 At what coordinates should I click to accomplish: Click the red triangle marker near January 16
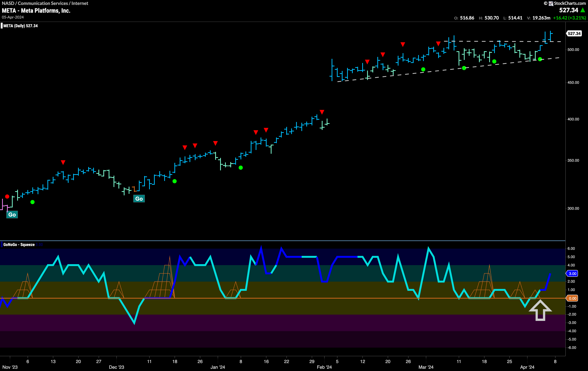(x=266, y=130)
